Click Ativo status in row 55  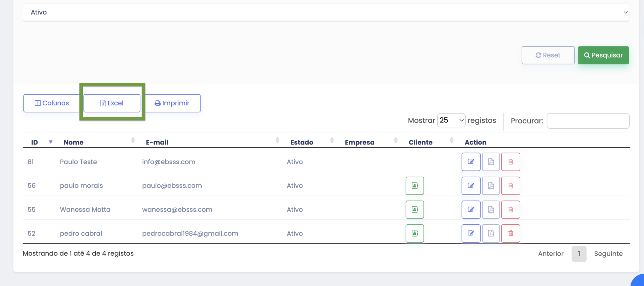coord(295,210)
